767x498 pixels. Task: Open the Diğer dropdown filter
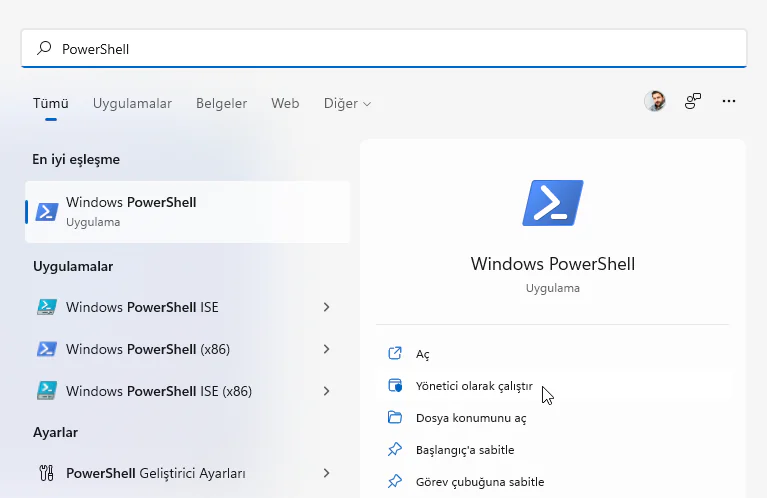coord(347,103)
